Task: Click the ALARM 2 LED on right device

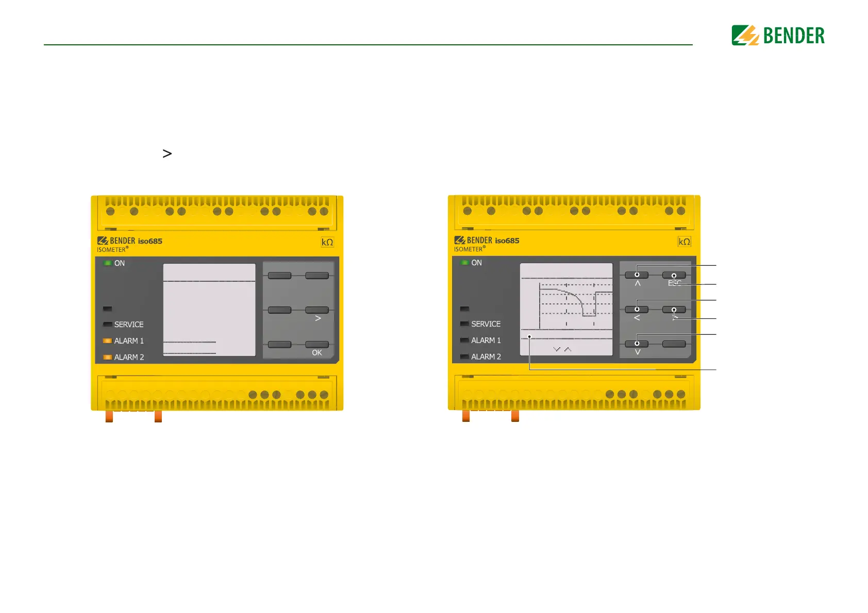Action: [464, 356]
